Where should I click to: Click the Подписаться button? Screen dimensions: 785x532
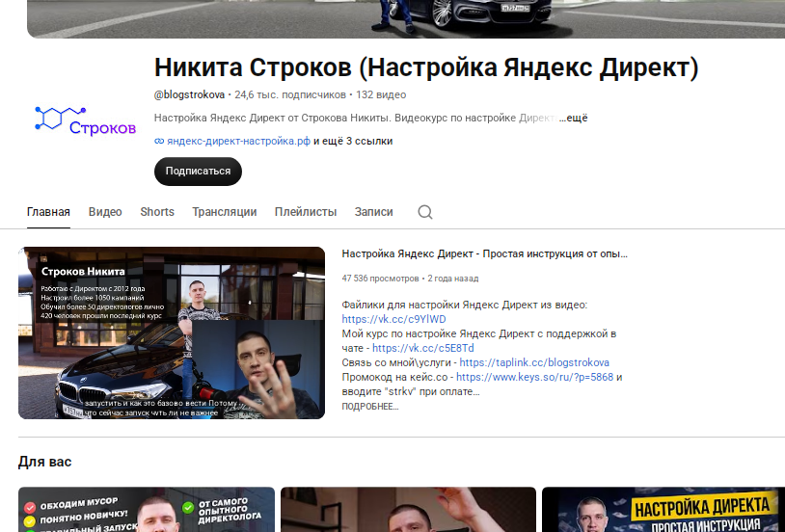(198, 172)
